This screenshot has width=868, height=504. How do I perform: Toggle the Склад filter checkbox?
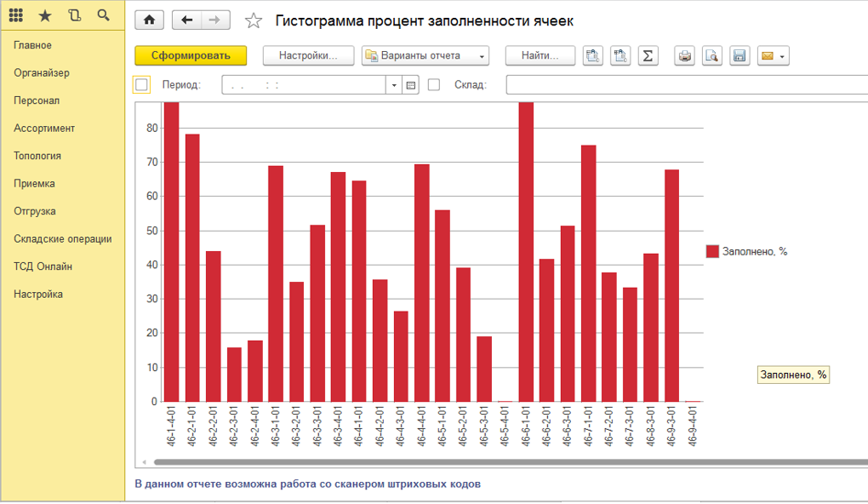point(434,85)
